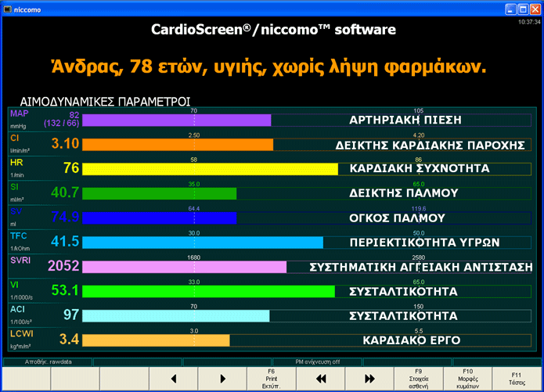Click the LCWI value 3.4

(69, 340)
